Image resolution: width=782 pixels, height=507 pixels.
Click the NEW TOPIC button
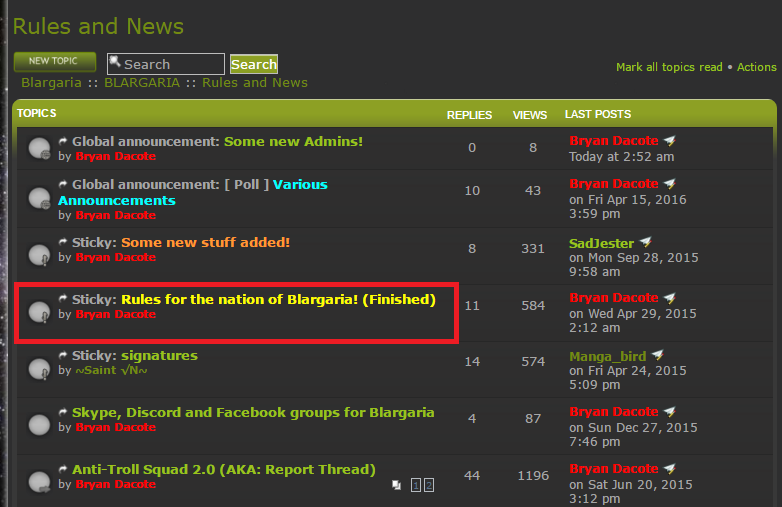(54, 61)
